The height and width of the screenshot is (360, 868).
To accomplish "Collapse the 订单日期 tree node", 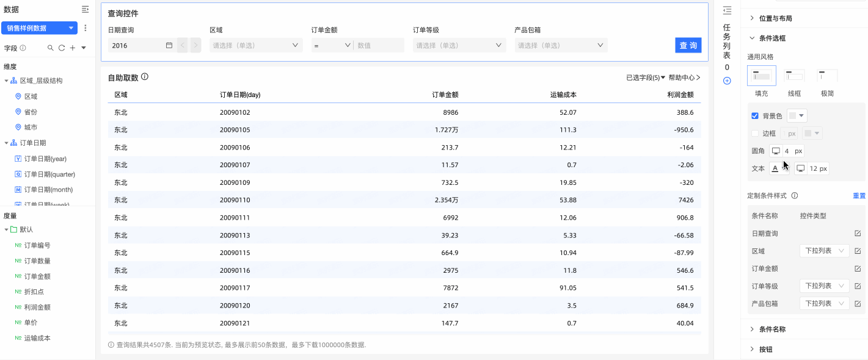I will (6, 143).
